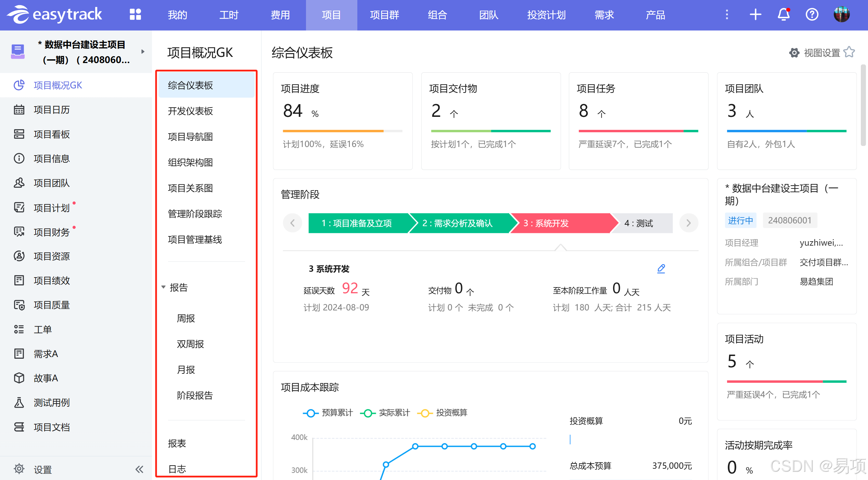Expand project name switcher arrow
This screenshot has width=868, height=480.
coord(143,52)
